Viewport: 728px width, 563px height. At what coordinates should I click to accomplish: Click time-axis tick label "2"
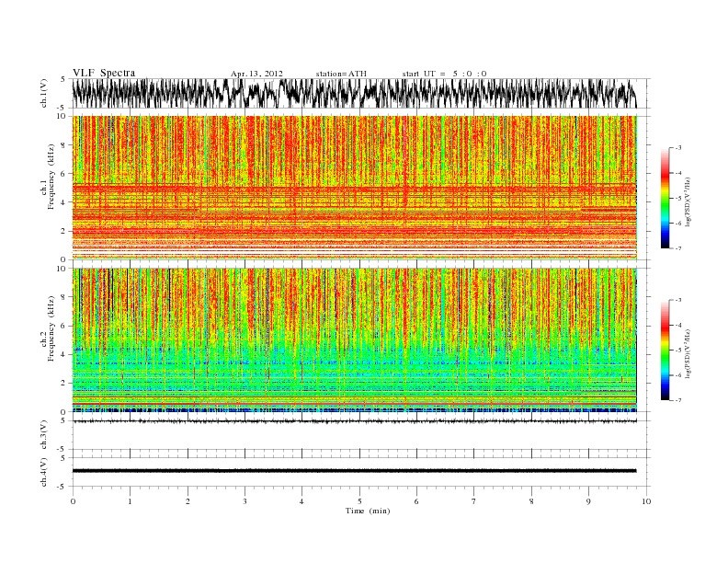click(188, 501)
